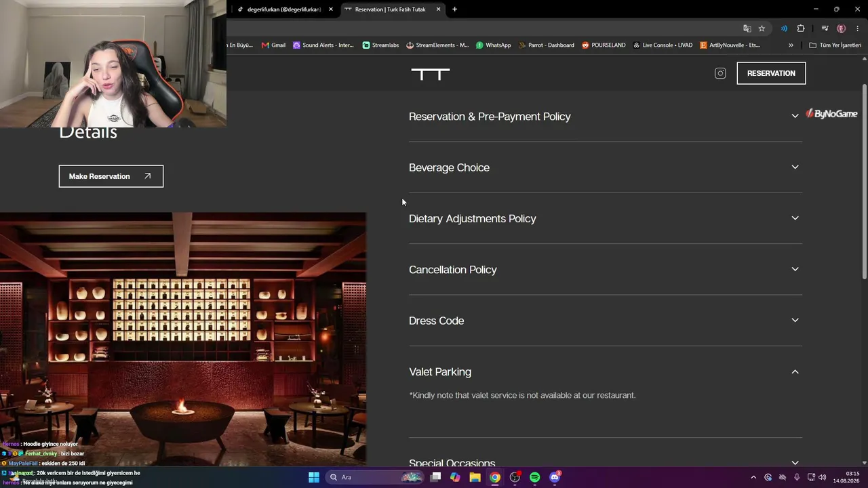Close the degerlifurkan TikTok tab
The width and height of the screenshot is (868, 488).
pyautogui.click(x=331, y=9)
